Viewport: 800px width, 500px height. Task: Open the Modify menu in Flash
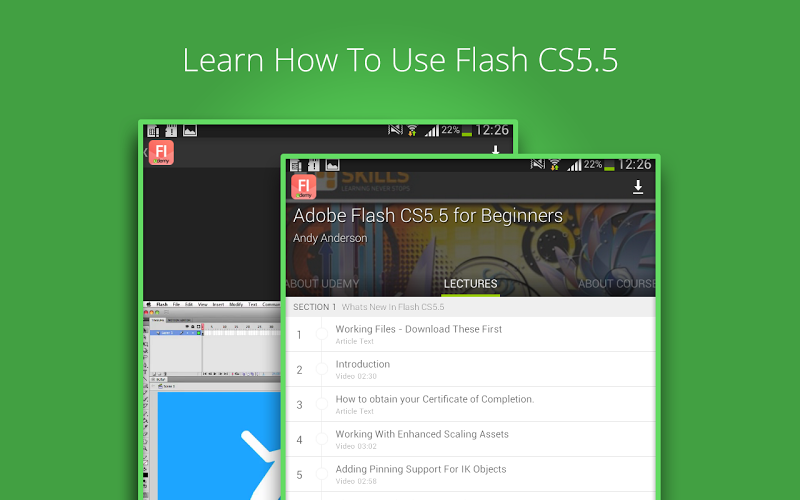(x=236, y=304)
